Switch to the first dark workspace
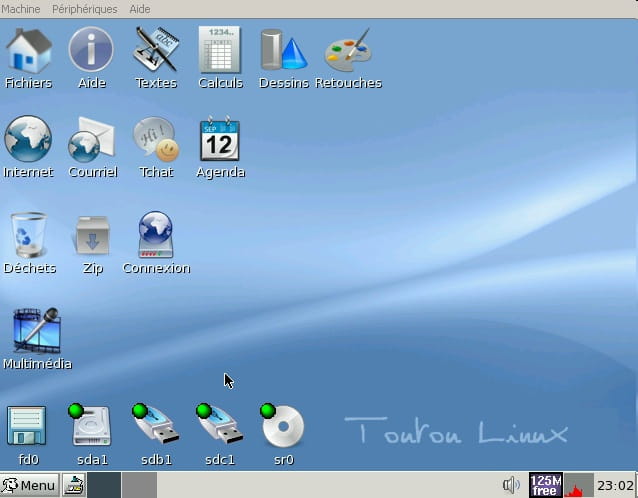Viewport: 638px width, 498px height. [104, 485]
